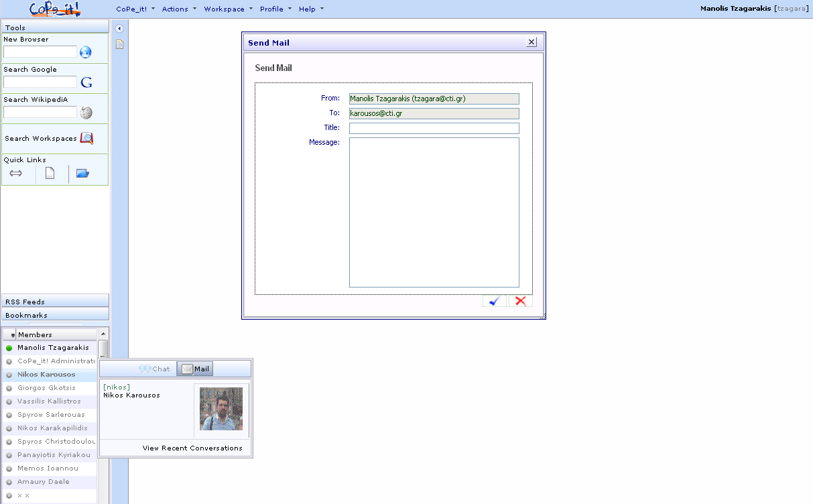Click the Members list scroll up arrow

(103, 334)
